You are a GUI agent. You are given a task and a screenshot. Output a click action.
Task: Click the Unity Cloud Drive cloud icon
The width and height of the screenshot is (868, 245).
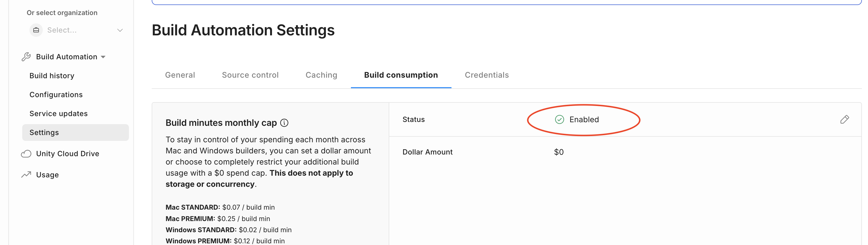(x=26, y=154)
